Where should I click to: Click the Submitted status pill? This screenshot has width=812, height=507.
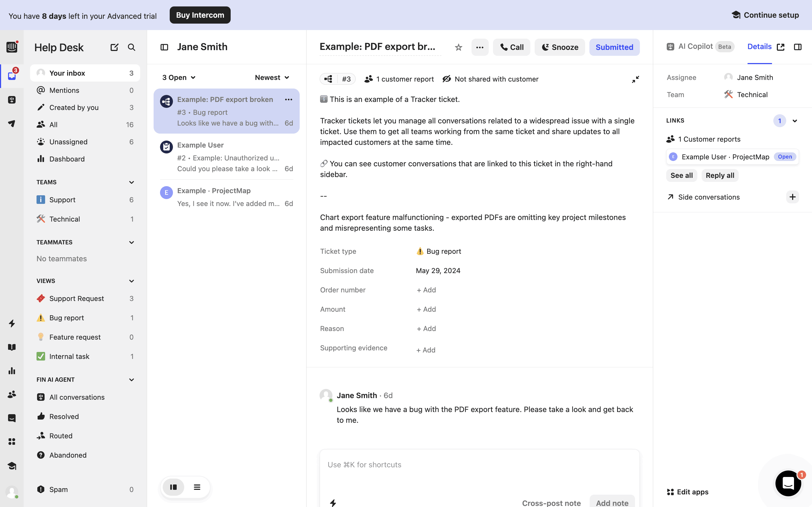coord(614,47)
